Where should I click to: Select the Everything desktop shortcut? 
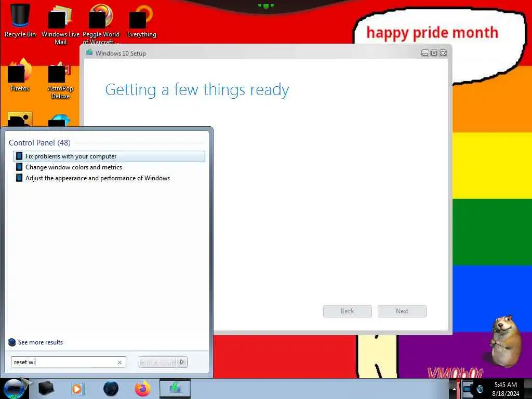click(x=141, y=21)
